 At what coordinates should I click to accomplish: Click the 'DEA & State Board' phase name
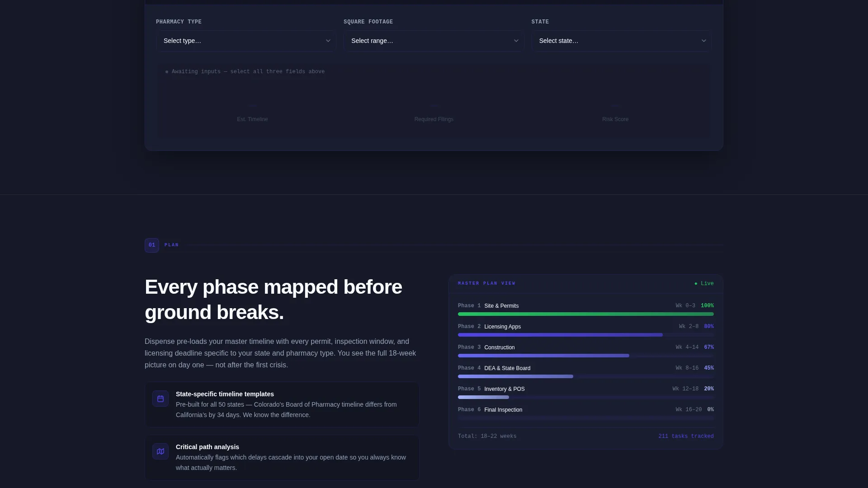click(x=507, y=368)
